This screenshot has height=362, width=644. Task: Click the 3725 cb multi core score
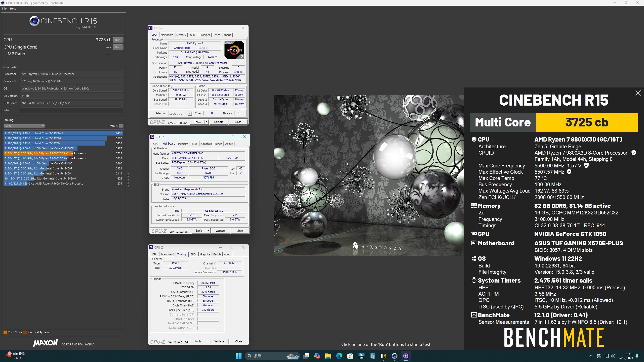587,122
